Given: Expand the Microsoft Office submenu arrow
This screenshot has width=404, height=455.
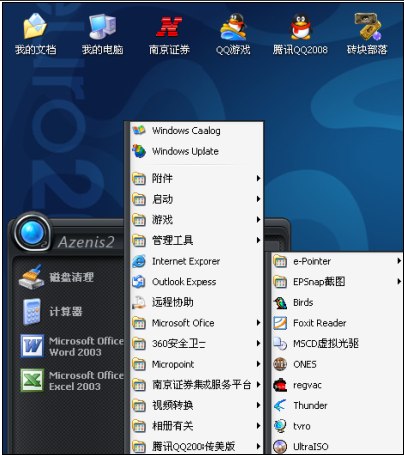Looking at the screenshot, I should pos(258,323).
